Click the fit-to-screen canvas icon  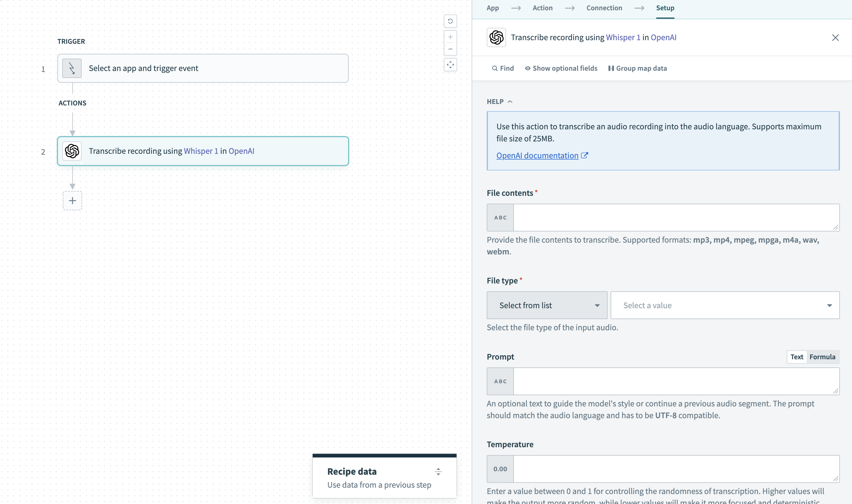point(450,65)
